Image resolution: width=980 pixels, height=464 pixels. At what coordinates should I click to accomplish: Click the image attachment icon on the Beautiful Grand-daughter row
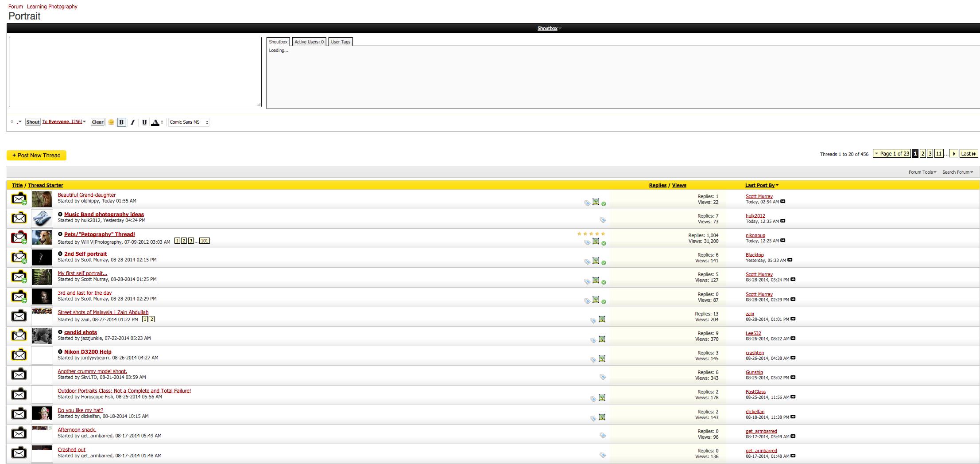(x=596, y=202)
